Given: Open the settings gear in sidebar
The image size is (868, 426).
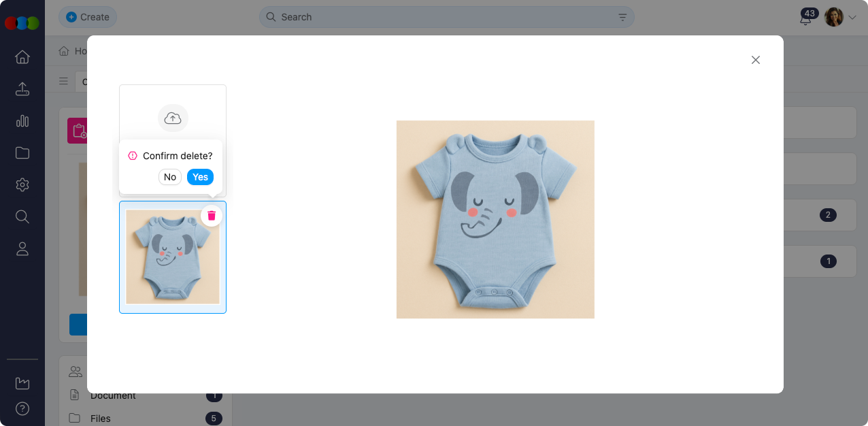Looking at the screenshot, I should 22,185.
